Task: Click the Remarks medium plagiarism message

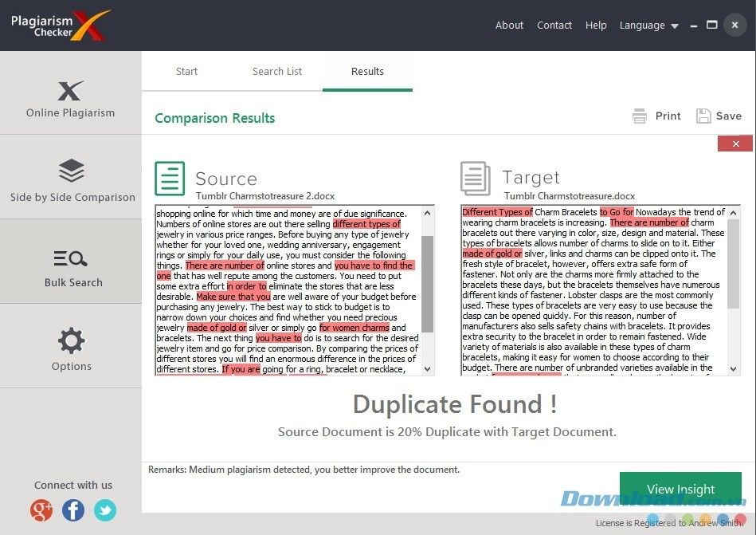Action: click(304, 470)
